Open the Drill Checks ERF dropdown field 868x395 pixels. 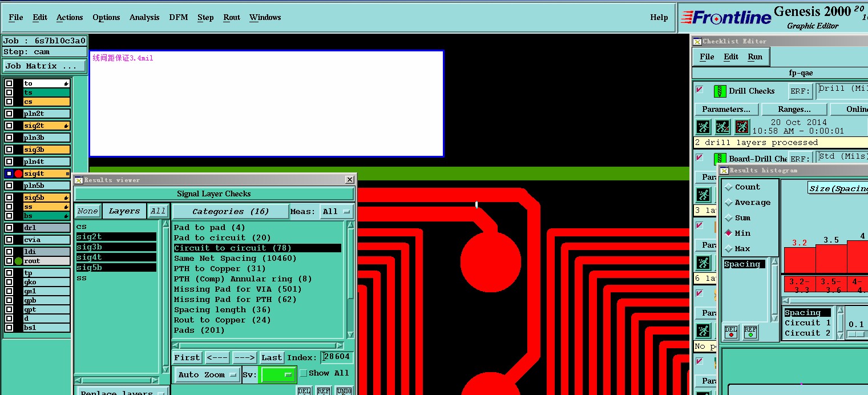click(x=842, y=91)
